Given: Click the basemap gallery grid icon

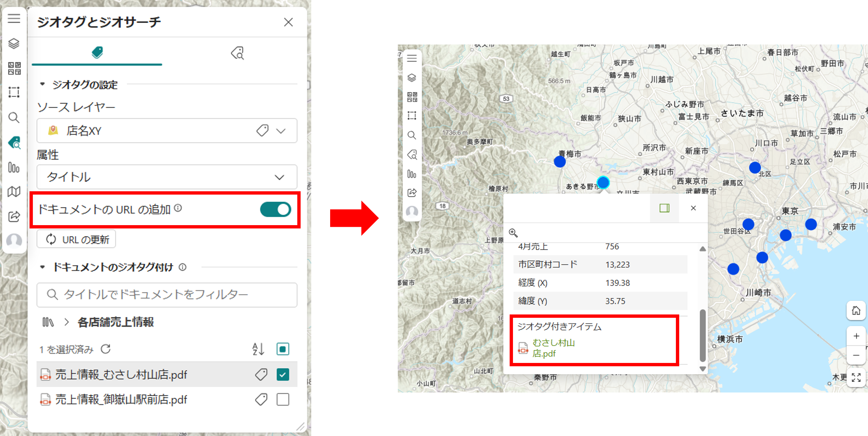Looking at the screenshot, I should coord(14,68).
